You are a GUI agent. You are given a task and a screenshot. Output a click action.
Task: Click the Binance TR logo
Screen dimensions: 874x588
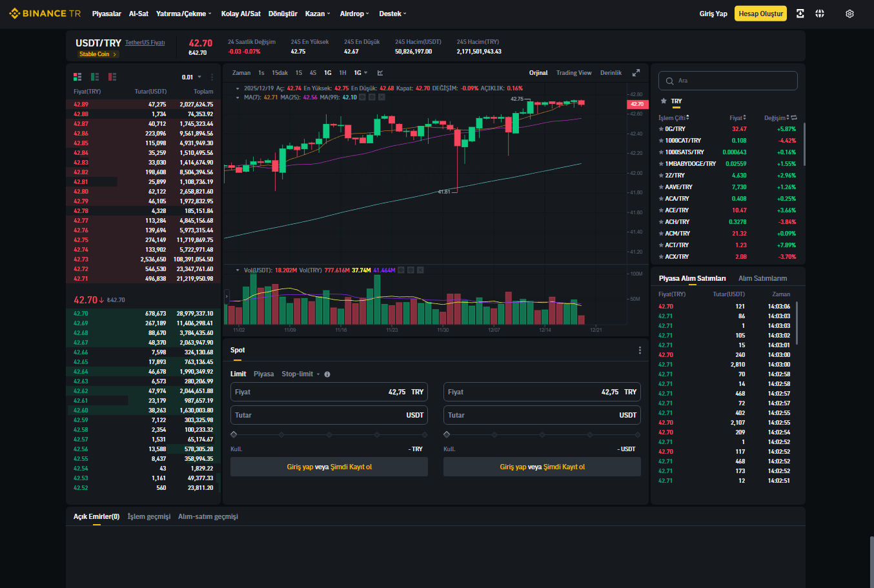tap(45, 14)
